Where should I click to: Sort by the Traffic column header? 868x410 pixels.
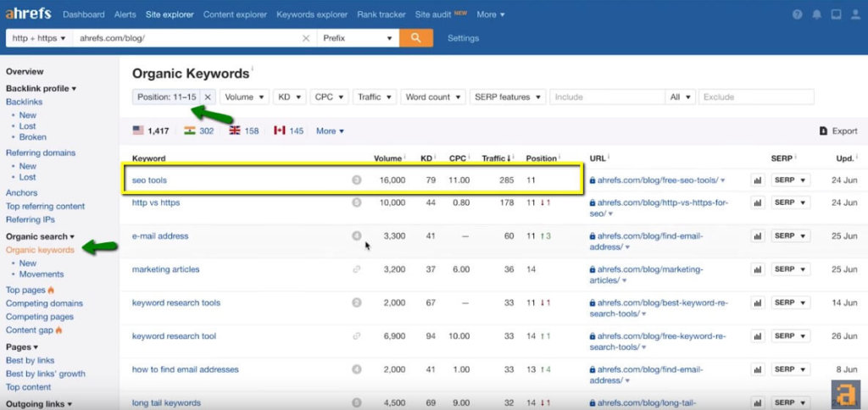497,158
